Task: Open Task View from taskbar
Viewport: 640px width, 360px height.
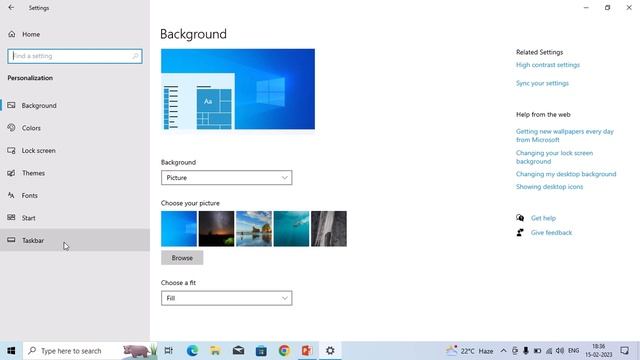Action: [x=169, y=351]
